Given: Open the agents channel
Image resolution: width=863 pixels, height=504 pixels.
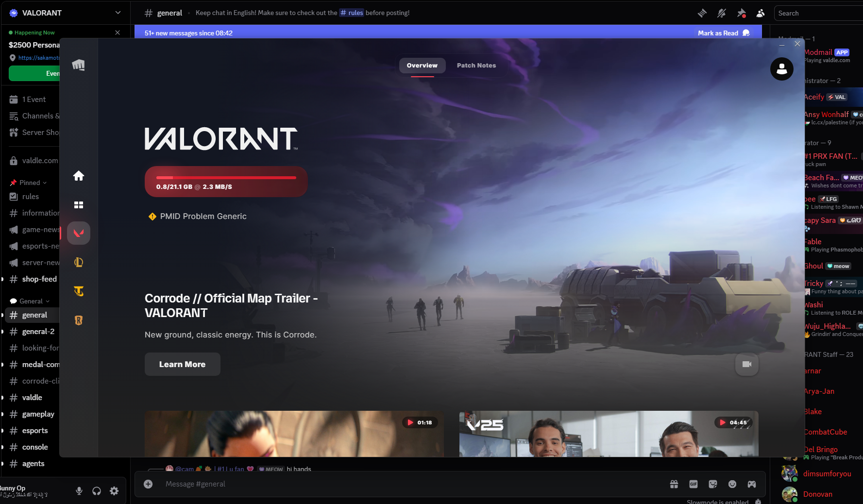Looking at the screenshot, I should pos(32,464).
